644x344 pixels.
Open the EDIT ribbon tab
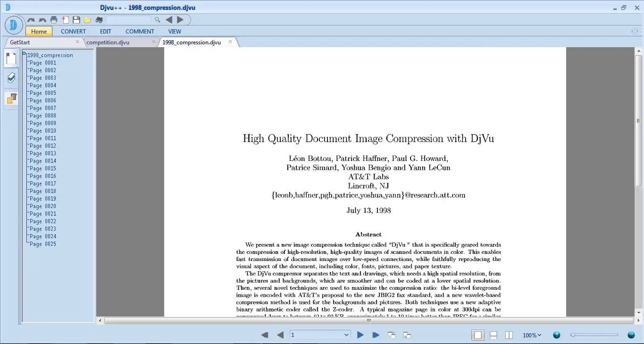tap(106, 31)
